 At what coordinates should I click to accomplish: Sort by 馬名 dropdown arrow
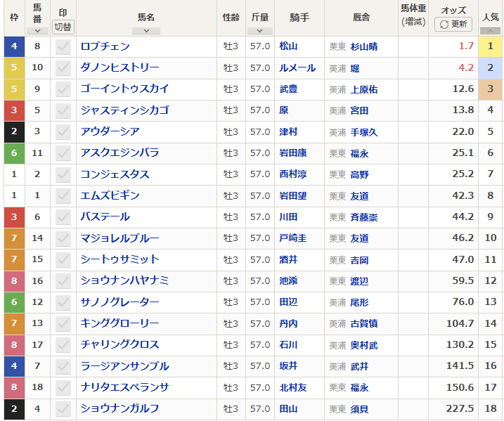click(x=146, y=31)
